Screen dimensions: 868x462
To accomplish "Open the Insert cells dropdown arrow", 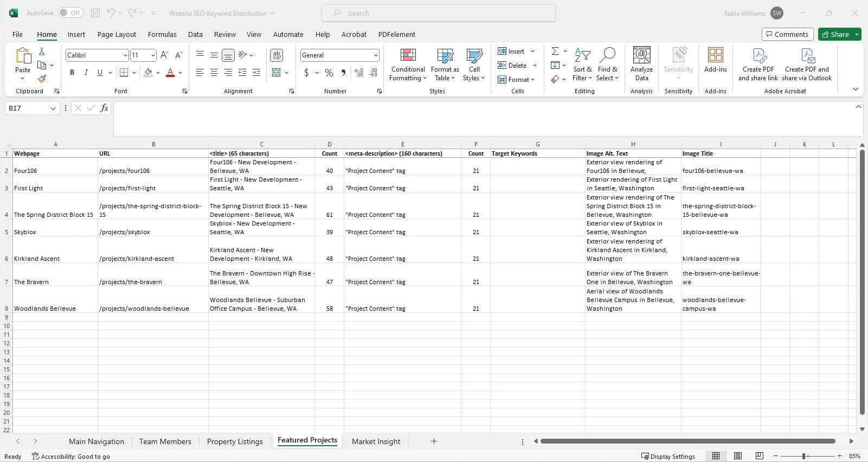I will click(532, 52).
